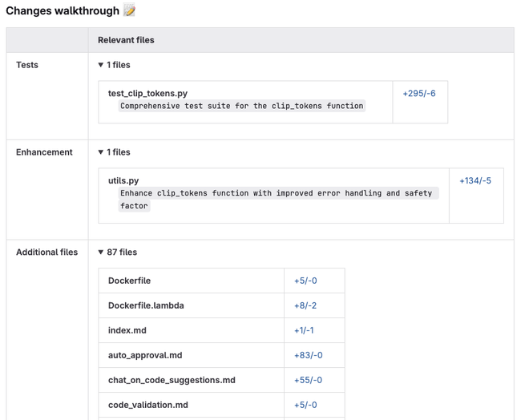Screen dimensions: 521x420
Task: Open the +5/-0 diff link for code_validation.md
Action: click(305, 405)
